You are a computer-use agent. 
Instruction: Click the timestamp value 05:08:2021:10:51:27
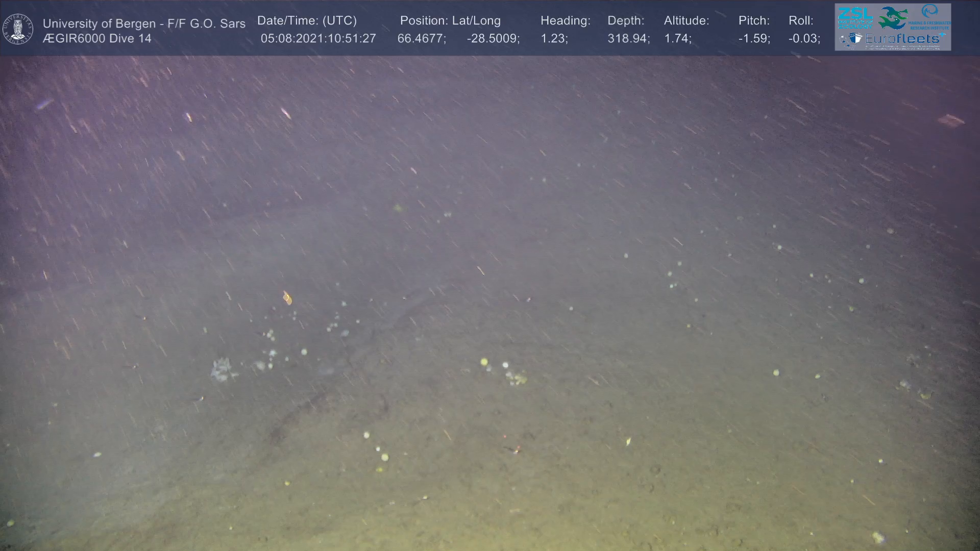[x=318, y=38]
